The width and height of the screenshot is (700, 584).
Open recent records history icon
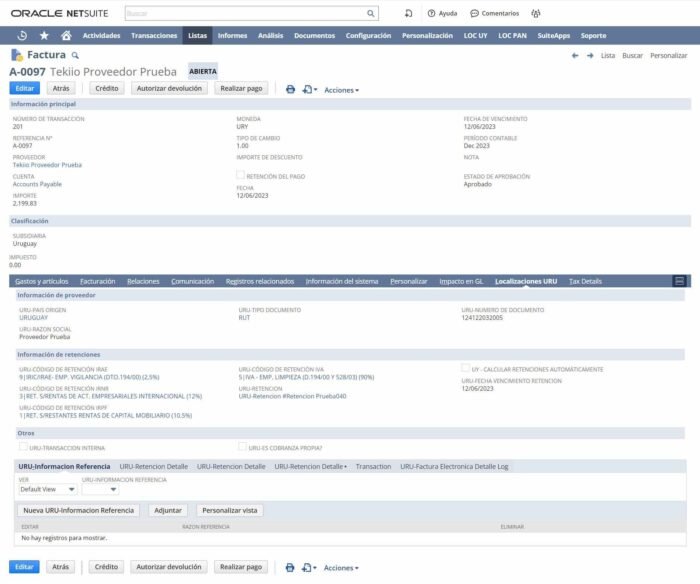click(x=22, y=35)
